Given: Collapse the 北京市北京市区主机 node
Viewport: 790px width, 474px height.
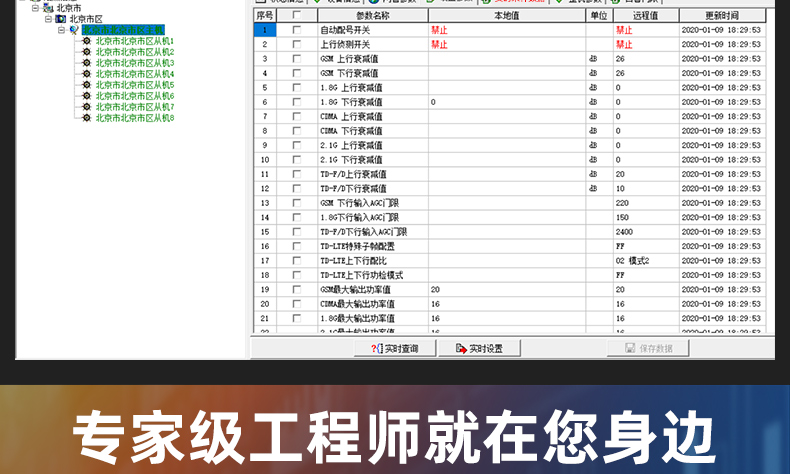Looking at the screenshot, I should (61, 30).
